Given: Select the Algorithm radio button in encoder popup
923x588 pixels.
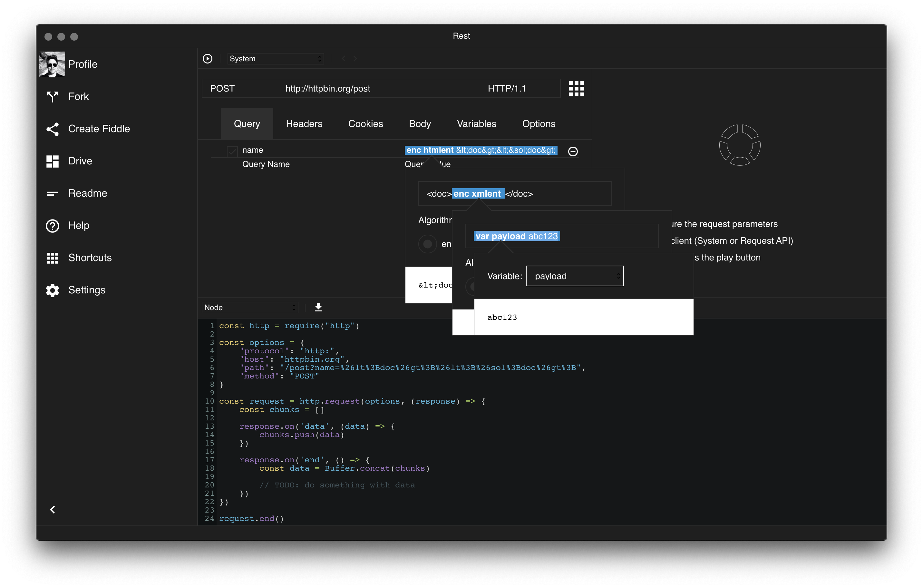Looking at the screenshot, I should tap(427, 244).
